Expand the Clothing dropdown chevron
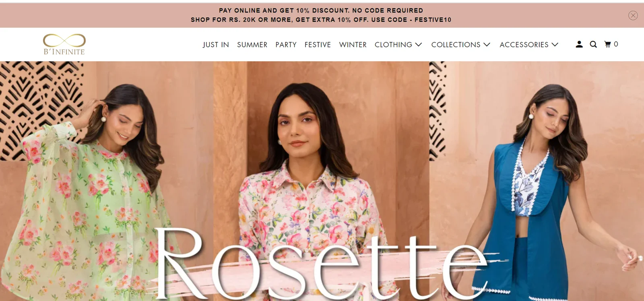The image size is (644, 301). click(419, 45)
